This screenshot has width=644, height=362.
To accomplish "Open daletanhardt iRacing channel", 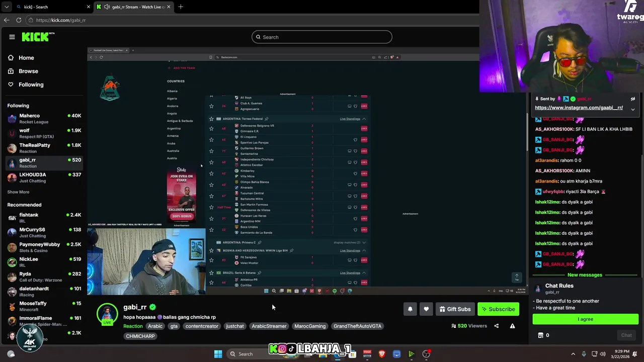I will [x=44, y=292].
